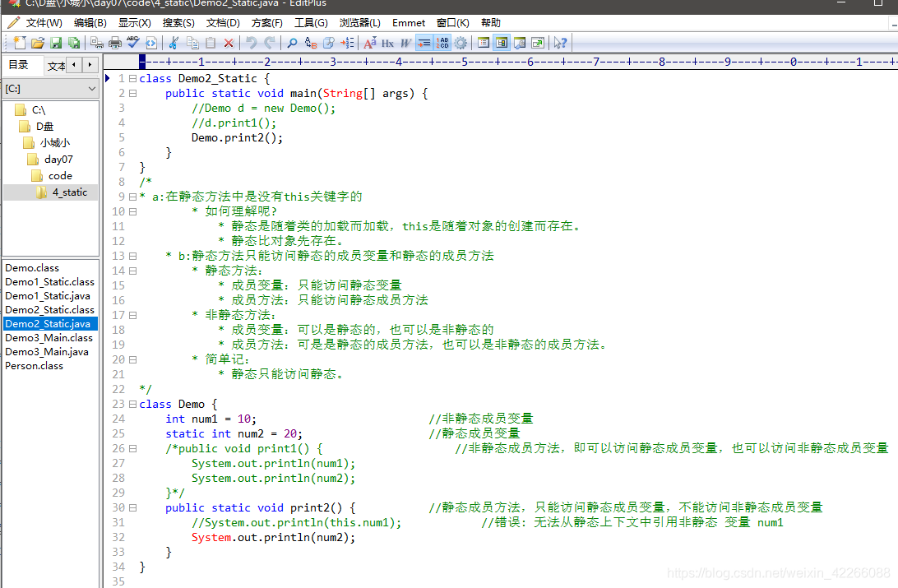Click the Go to Line icon
The height and width of the screenshot is (588, 898).
tap(347, 43)
